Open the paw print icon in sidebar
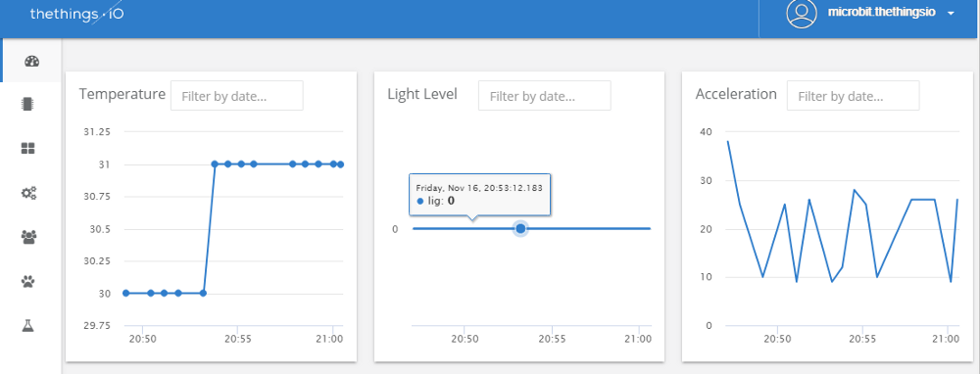This screenshot has height=374, width=980. [x=28, y=281]
